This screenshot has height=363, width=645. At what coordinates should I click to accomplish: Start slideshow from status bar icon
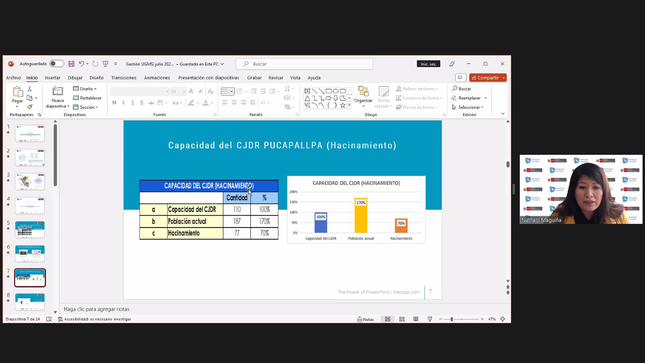point(430,319)
